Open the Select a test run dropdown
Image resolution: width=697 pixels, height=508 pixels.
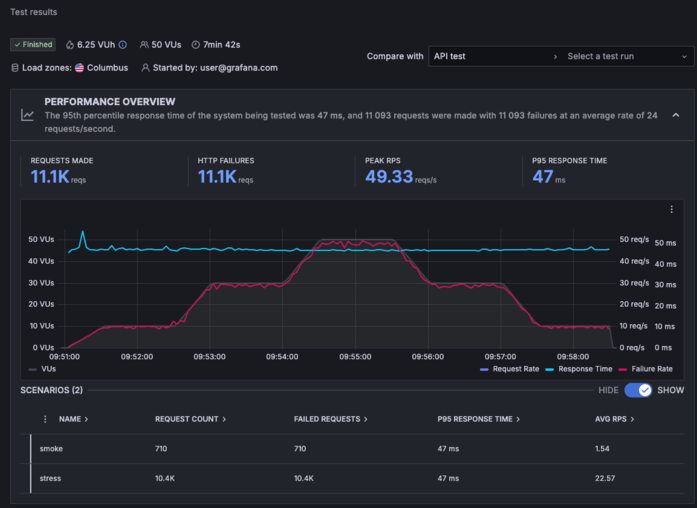(x=627, y=56)
